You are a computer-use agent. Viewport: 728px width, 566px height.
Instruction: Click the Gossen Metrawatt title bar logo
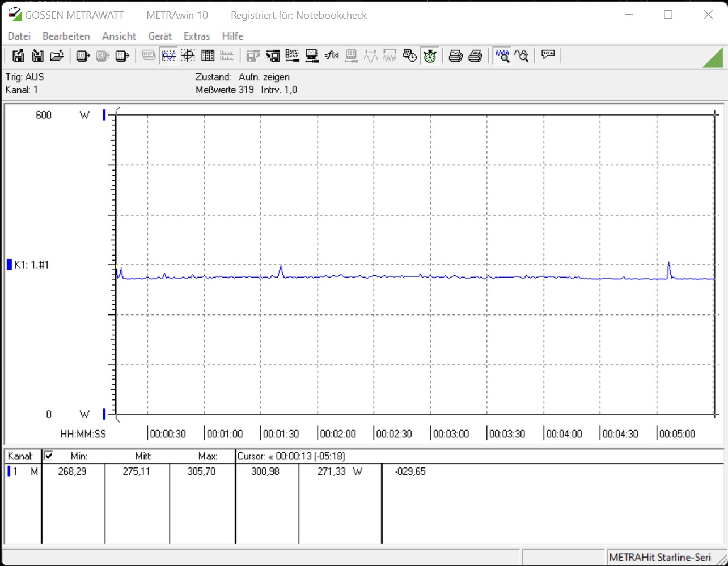click(x=15, y=15)
